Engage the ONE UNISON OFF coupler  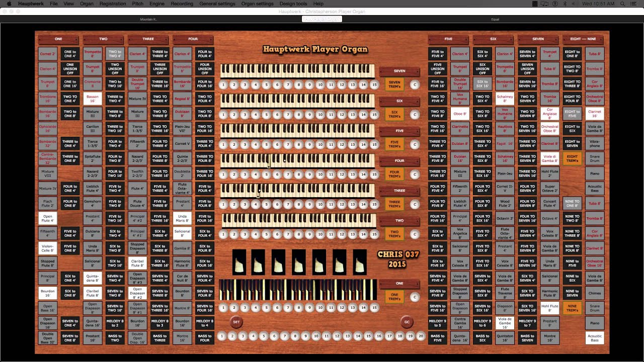pyautogui.click(x=70, y=68)
